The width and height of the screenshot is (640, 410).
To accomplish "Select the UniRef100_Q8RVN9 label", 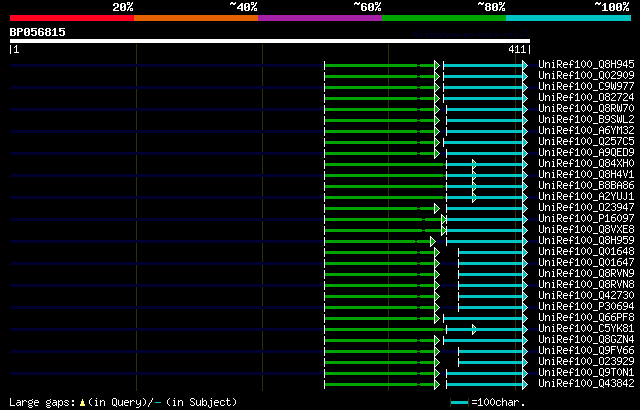I will [586, 274].
